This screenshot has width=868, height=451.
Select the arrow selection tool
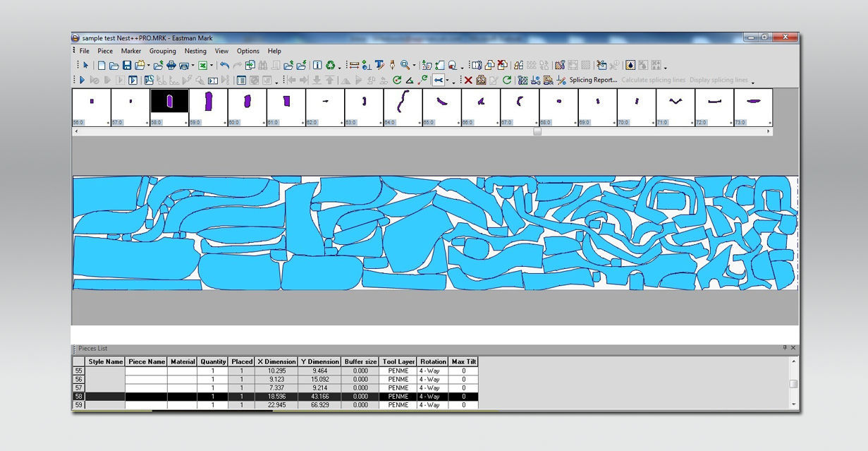point(85,66)
